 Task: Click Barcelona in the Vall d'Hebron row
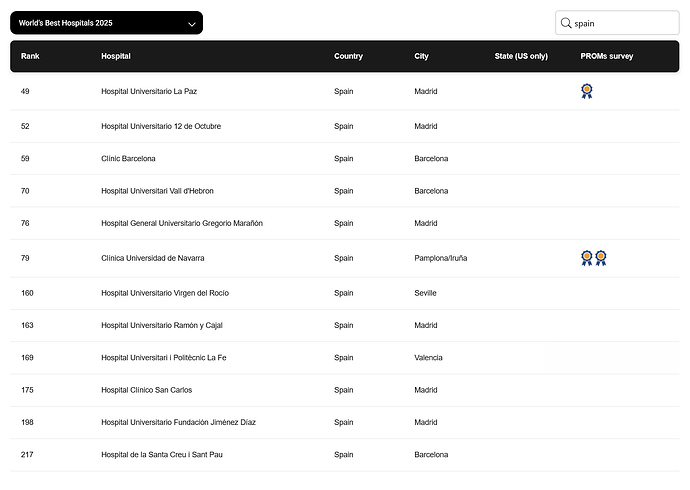tap(431, 191)
